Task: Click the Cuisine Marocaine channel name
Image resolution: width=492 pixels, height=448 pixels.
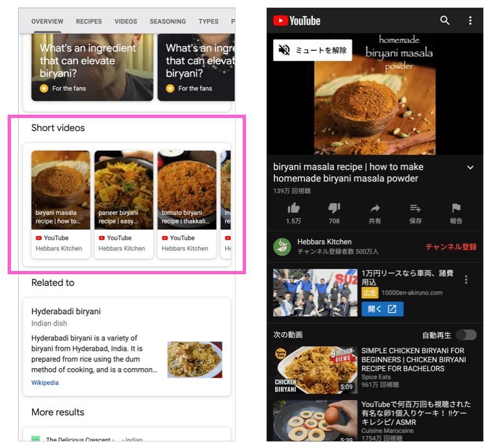Action: tap(387, 431)
